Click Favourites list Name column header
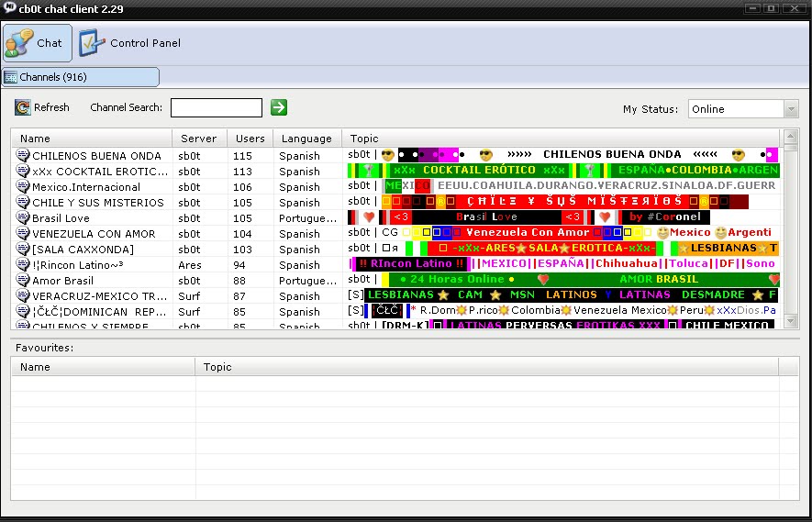 (103, 367)
